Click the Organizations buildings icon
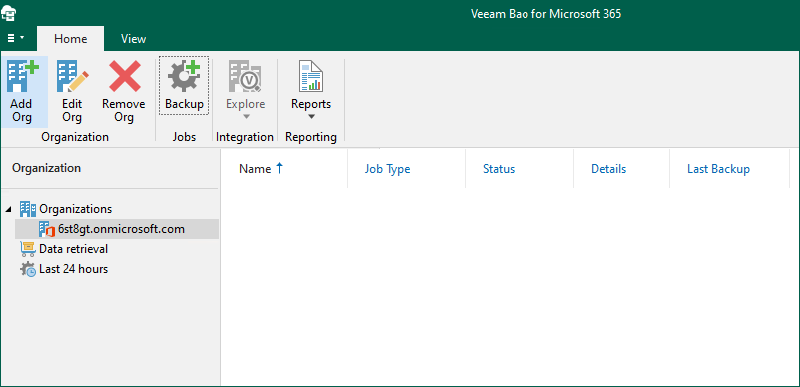 [x=28, y=209]
